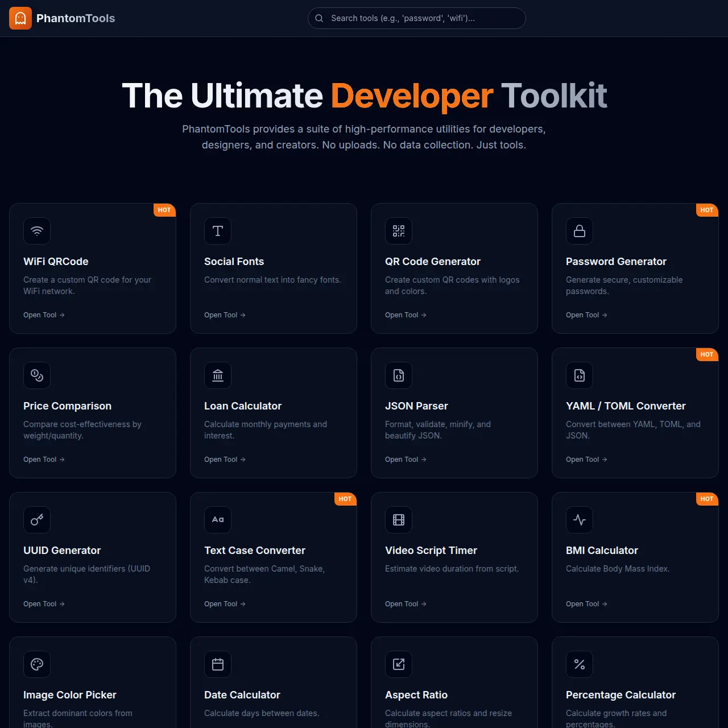The height and width of the screenshot is (728, 728).
Task: Open Tool link for Social Fonts
Action: pos(225,315)
